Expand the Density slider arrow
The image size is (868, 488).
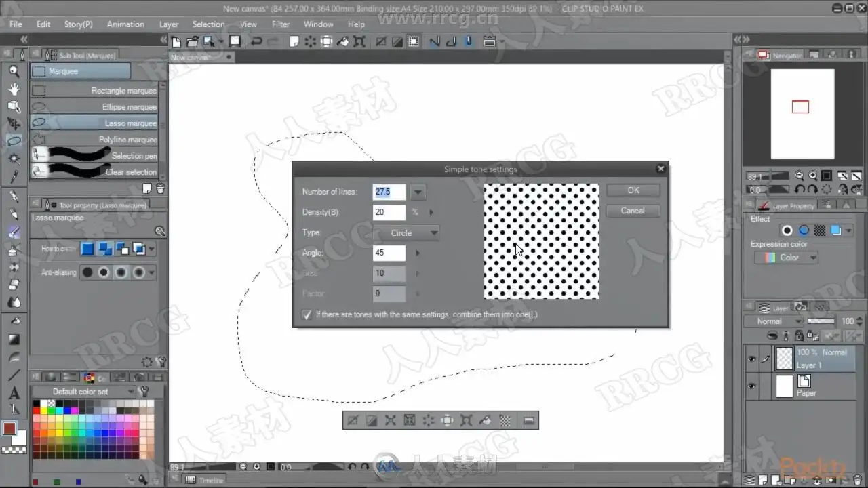tap(431, 212)
